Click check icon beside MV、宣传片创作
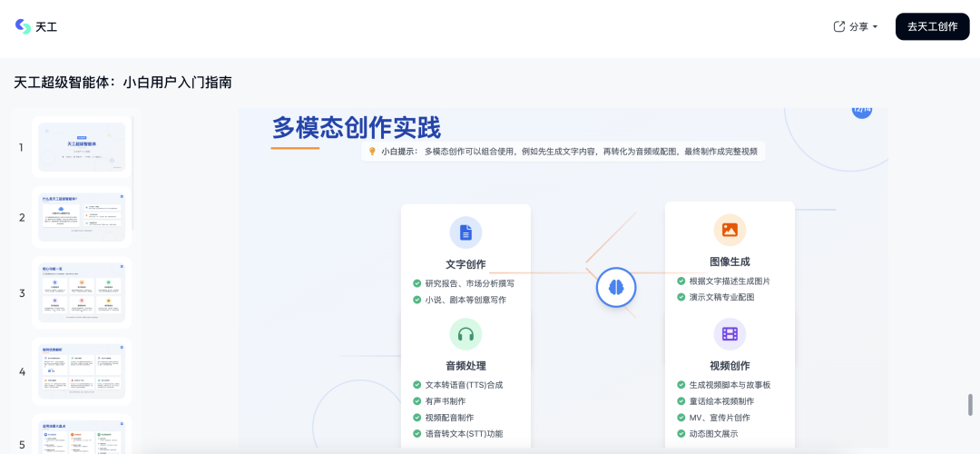 click(681, 417)
